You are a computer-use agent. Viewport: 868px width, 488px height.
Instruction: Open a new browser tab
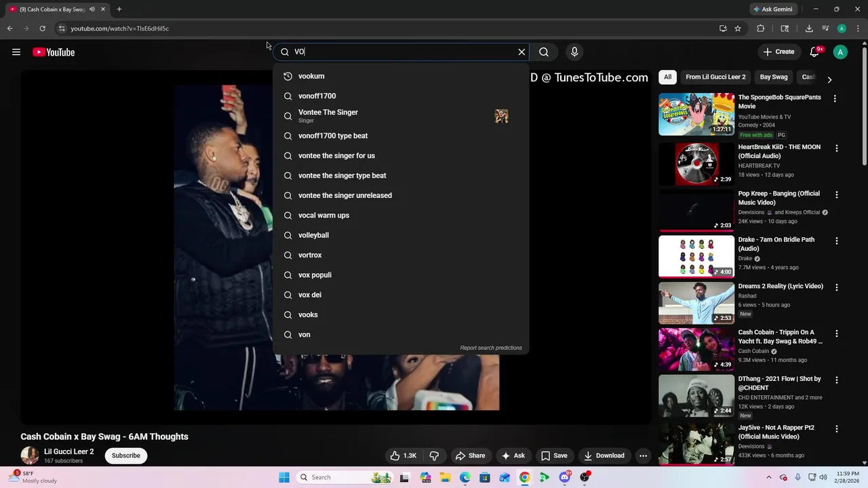(x=119, y=9)
